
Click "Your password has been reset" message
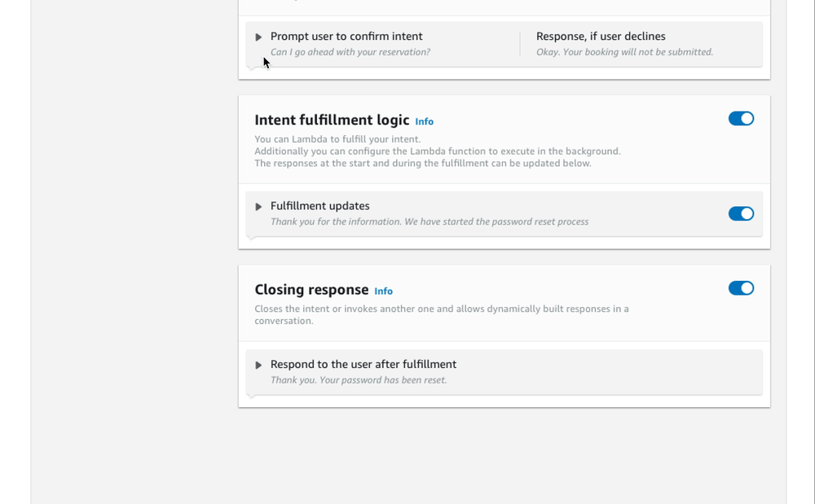point(359,380)
